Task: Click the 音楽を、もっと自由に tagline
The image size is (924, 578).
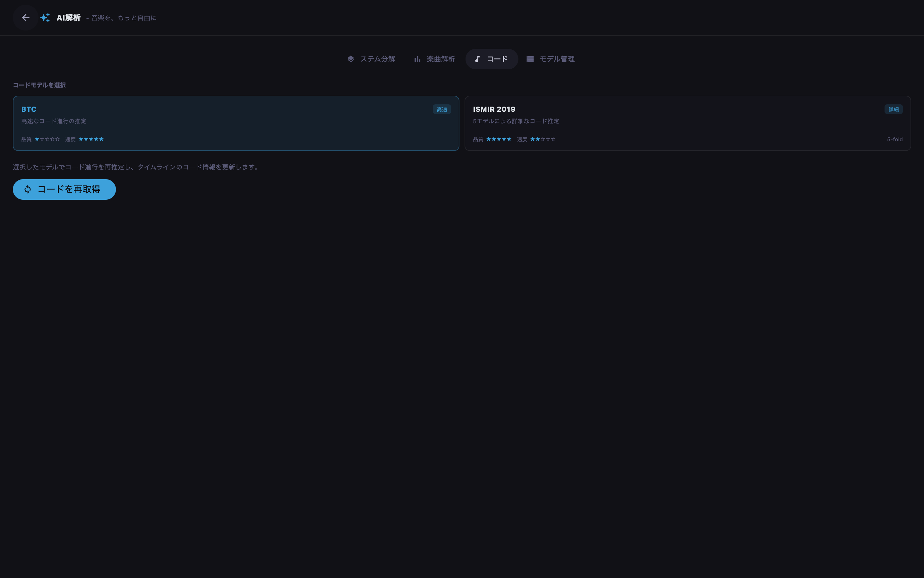Action: pyautogui.click(x=124, y=18)
